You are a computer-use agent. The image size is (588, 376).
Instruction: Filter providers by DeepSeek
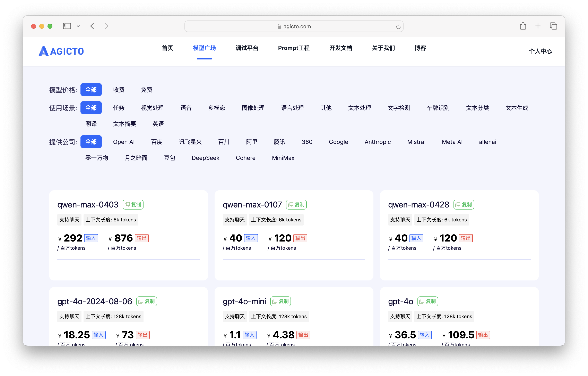tap(205, 158)
